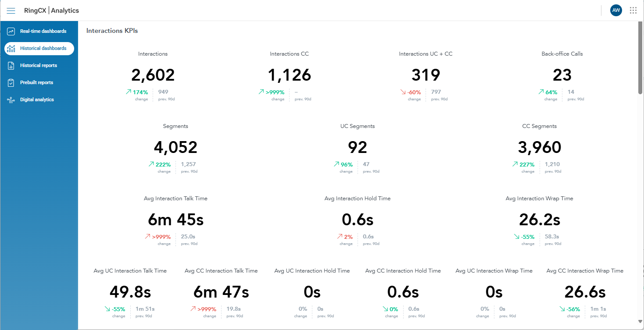This screenshot has height=330, width=644.
Task: Select the Avg Interaction Wrap Time metric
Action: click(x=539, y=219)
